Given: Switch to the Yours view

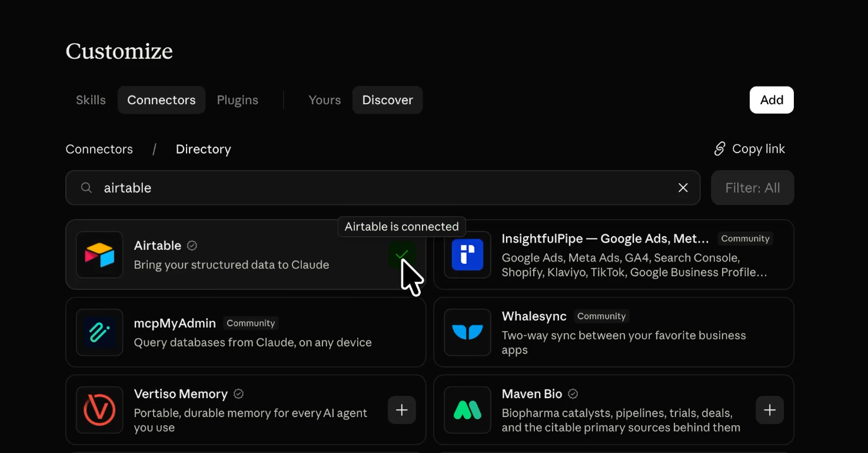Looking at the screenshot, I should click(325, 100).
